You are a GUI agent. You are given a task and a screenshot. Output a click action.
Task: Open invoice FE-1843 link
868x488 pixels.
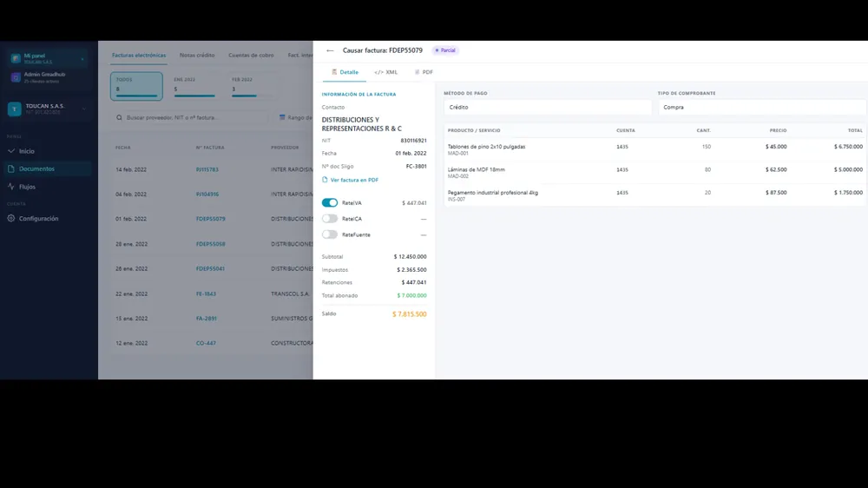pyautogui.click(x=206, y=294)
